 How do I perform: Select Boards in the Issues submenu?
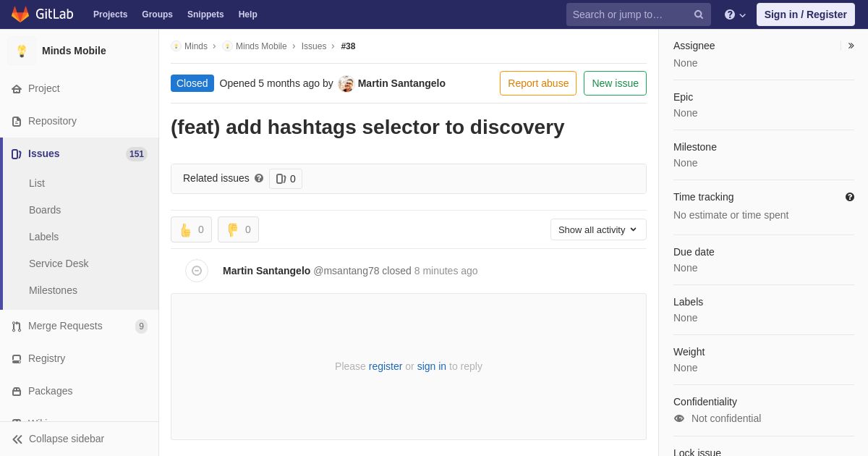click(45, 210)
